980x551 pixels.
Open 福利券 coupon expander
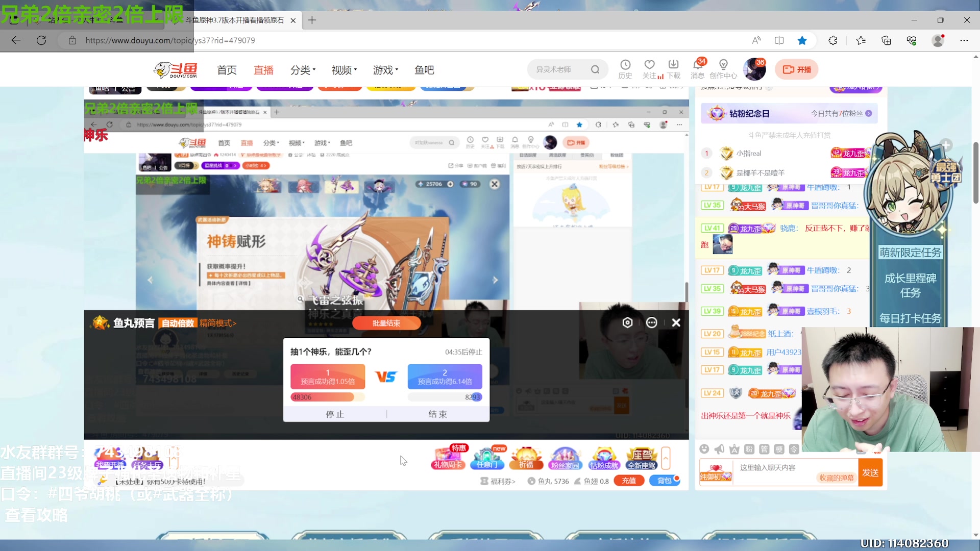click(x=498, y=481)
